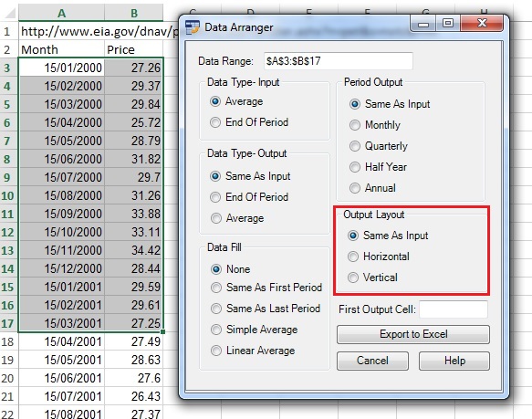Click cell with date 15/05/2001
Image resolution: width=532 pixels, height=419 pixels.
pos(61,360)
